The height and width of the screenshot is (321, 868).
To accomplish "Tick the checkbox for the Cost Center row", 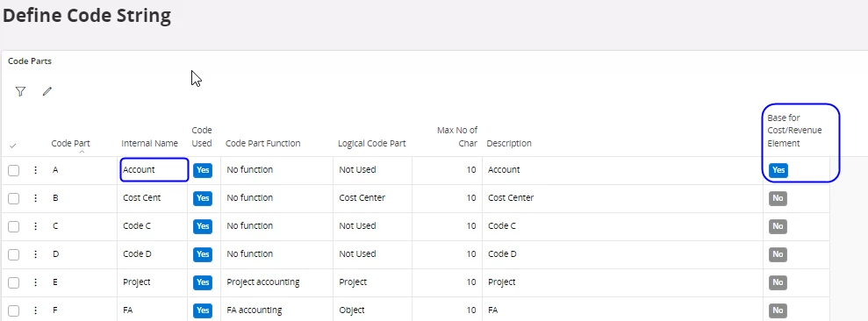I will point(14,198).
